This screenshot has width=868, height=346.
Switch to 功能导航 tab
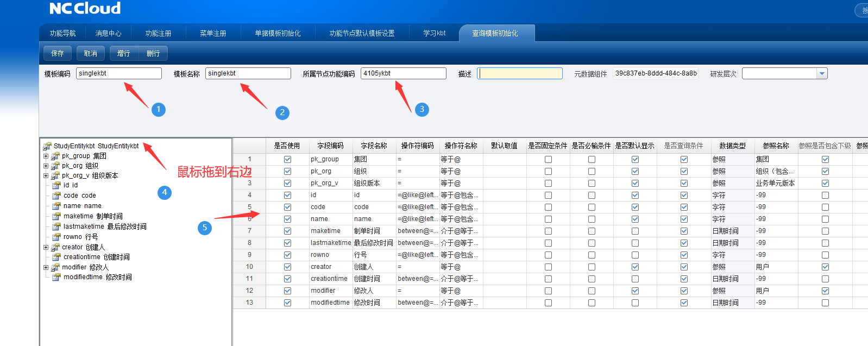point(63,33)
